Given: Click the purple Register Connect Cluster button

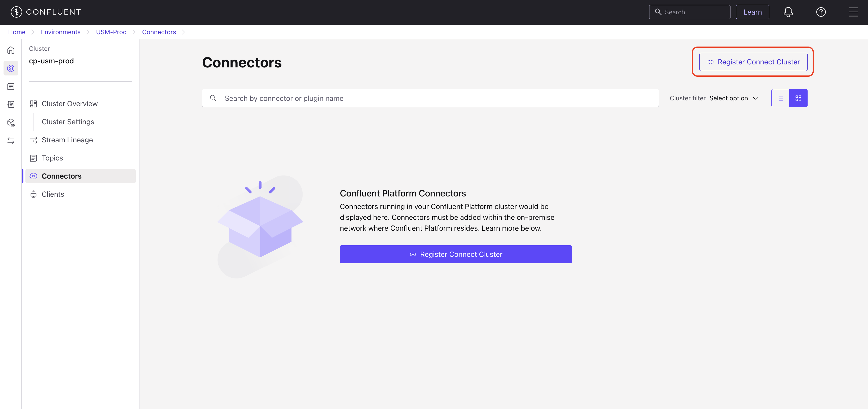Looking at the screenshot, I should (456, 254).
